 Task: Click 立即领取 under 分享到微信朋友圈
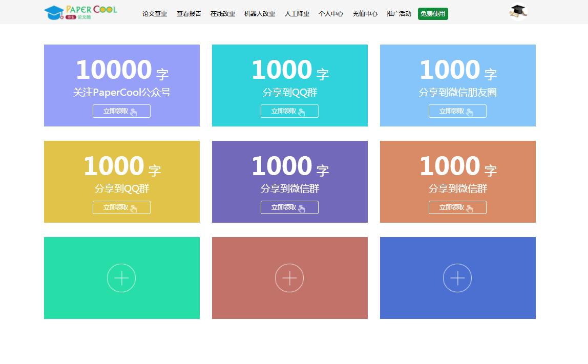pos(457,111)
